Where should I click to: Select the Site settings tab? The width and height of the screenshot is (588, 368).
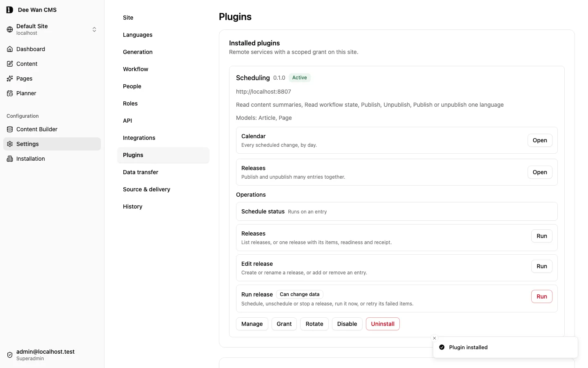click(163, 18)
